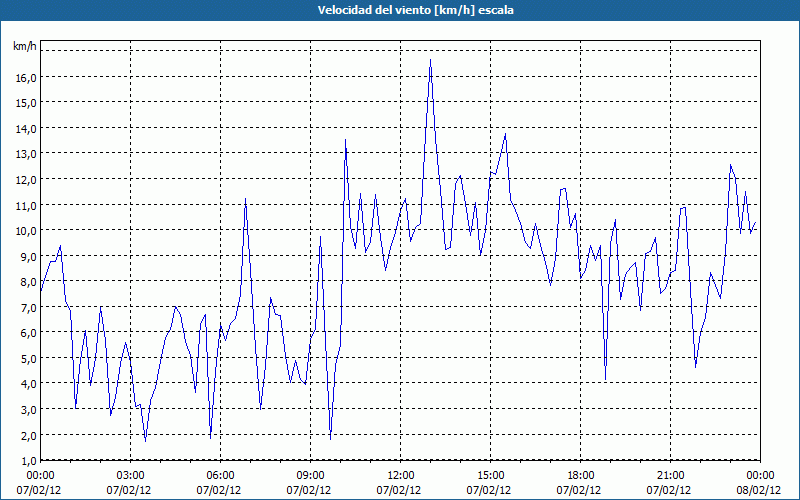Click the chart title 'Velocidad del viento [km/h] escala'

[415, 10]
